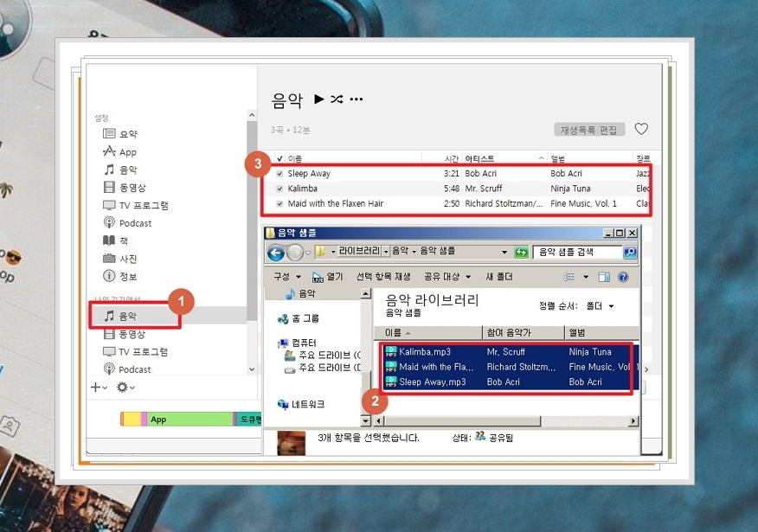The image size is (758, 532).
Task: Toggle checkbox for Maid with the Flaxen Hair
Action: click(x=279, y=203)
